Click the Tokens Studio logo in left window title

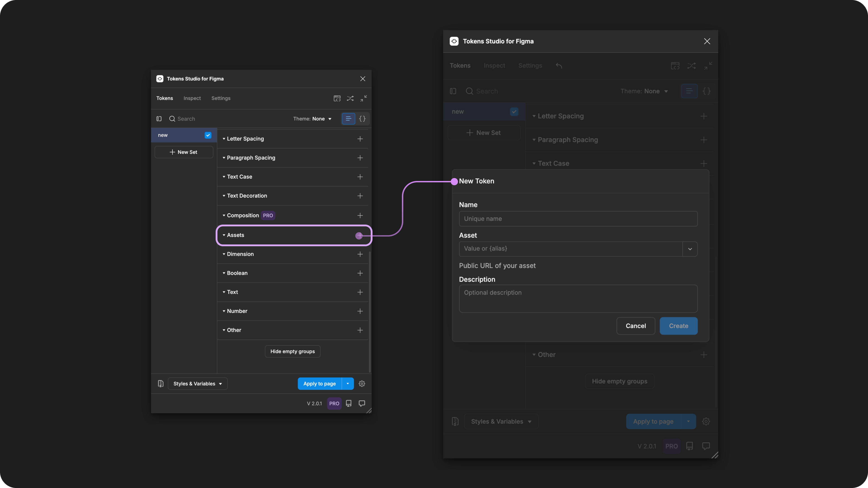[160, 79]
